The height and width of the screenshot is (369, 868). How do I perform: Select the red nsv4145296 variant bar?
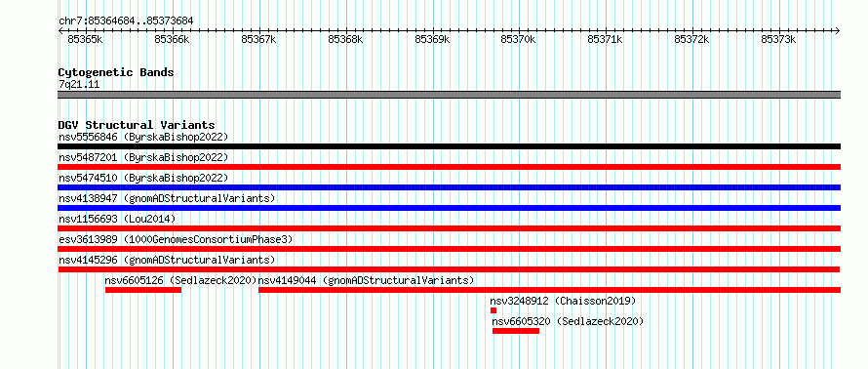pyautogui.click(x=449, y=269)
